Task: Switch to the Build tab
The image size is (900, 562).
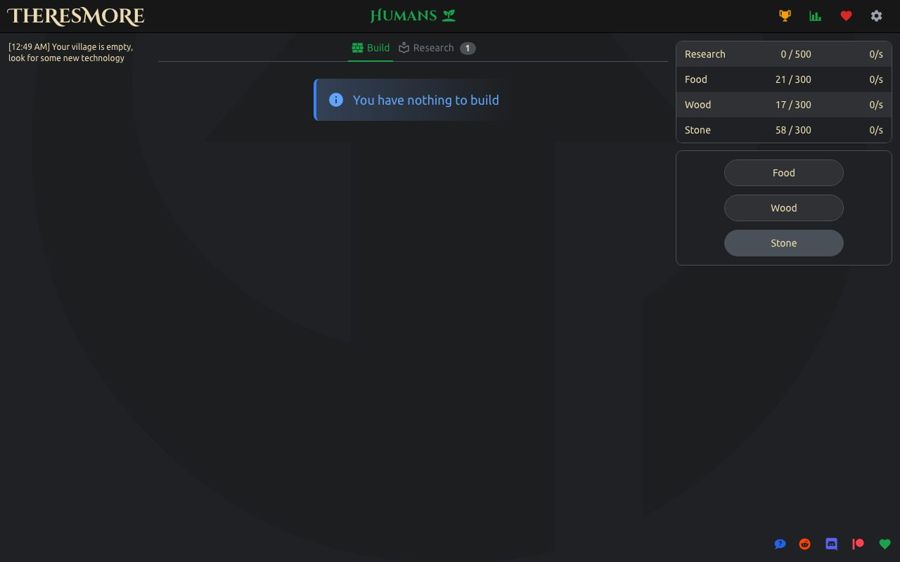Action: pyautogui.click(x=371, y=48)
